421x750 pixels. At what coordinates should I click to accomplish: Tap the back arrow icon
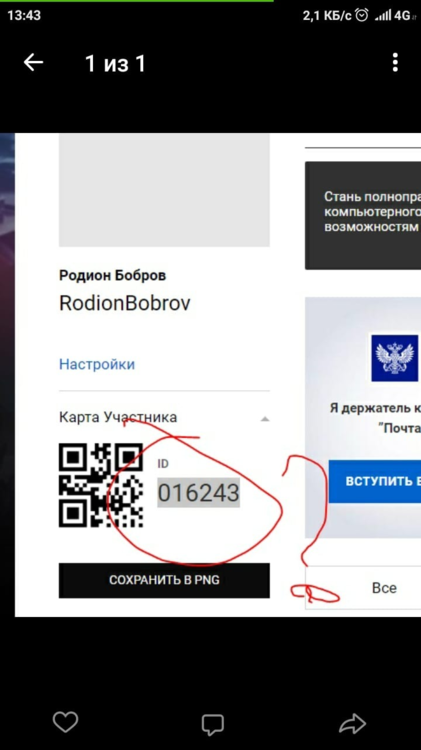pos(33,63)
